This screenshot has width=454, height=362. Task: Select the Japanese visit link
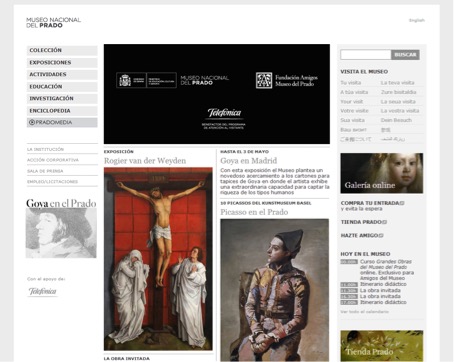[356, 139]
